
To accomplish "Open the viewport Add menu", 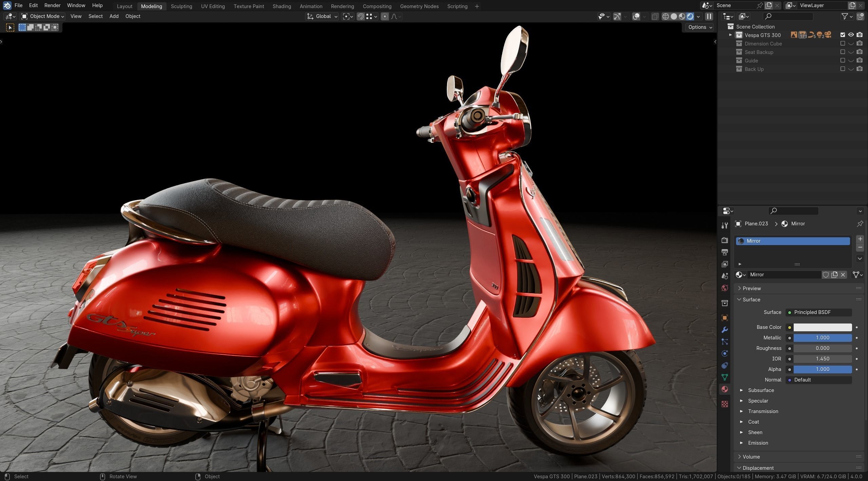I will (114, 16).
